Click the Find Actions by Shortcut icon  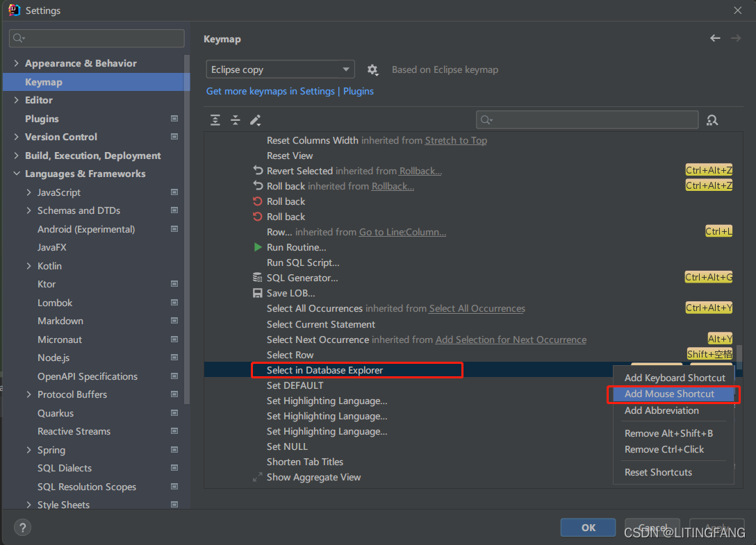712,120
